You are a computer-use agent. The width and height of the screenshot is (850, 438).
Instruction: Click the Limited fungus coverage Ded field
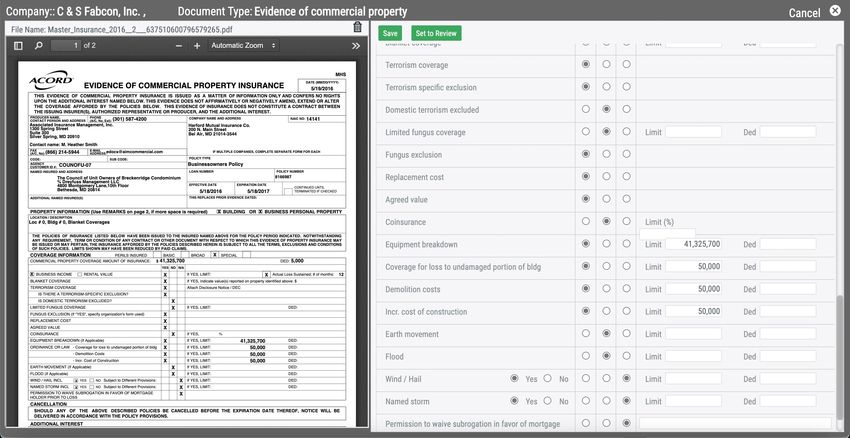(x=788, y=132)
